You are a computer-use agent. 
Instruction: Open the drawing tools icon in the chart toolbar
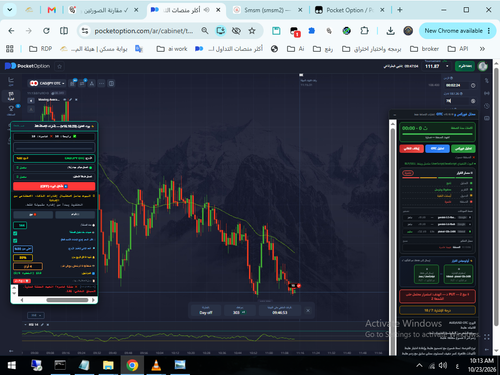click(92, 83)
